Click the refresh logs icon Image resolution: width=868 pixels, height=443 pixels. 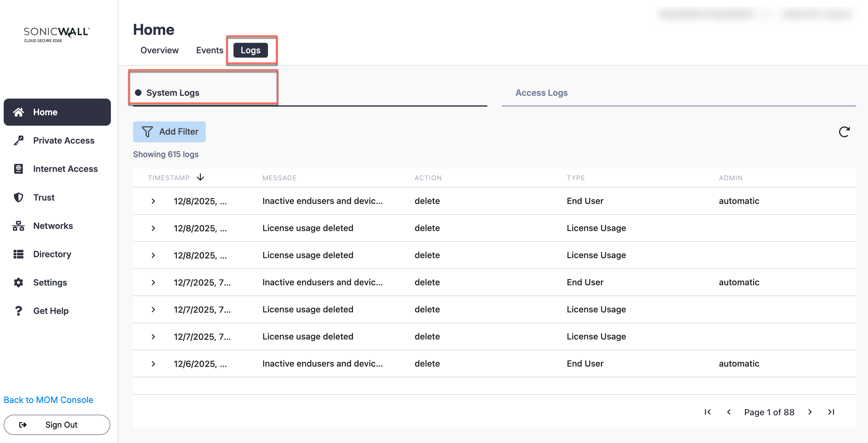(x=844, y=132)
